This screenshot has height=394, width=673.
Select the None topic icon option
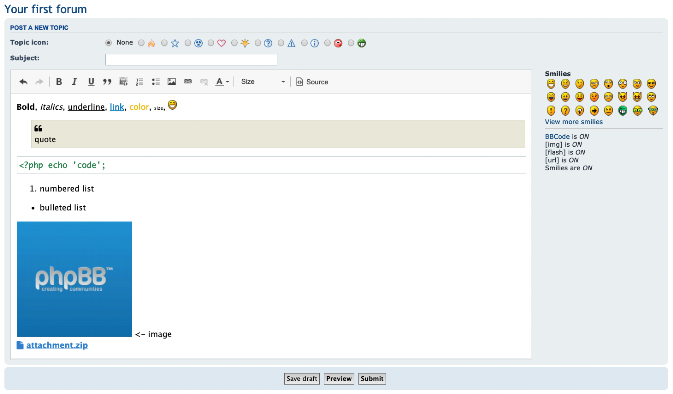click(x=108, y=43)
